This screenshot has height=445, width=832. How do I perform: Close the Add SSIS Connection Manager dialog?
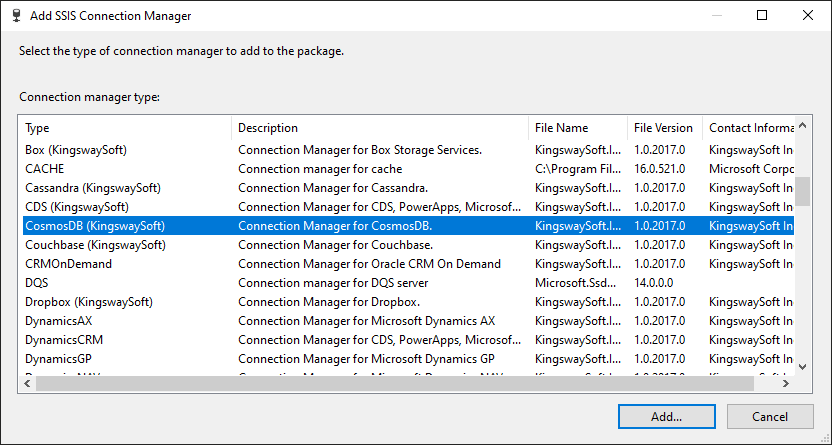(808, 15)
